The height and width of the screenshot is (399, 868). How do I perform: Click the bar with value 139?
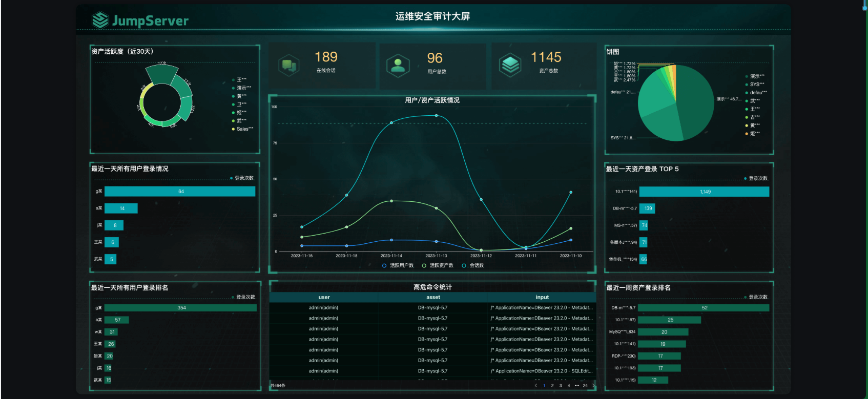tap(647, 208)
